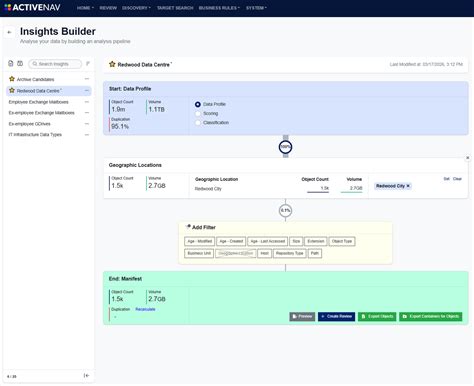474x386 pixels.
Task: Focus the Search Insights field
Action: pyautogui.click(x=55, y=64)
